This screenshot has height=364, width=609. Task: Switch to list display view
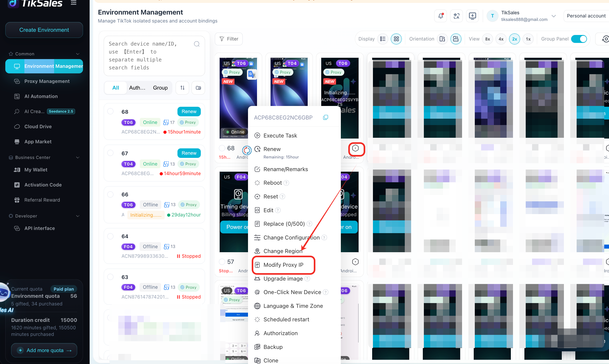click(383, 39)
